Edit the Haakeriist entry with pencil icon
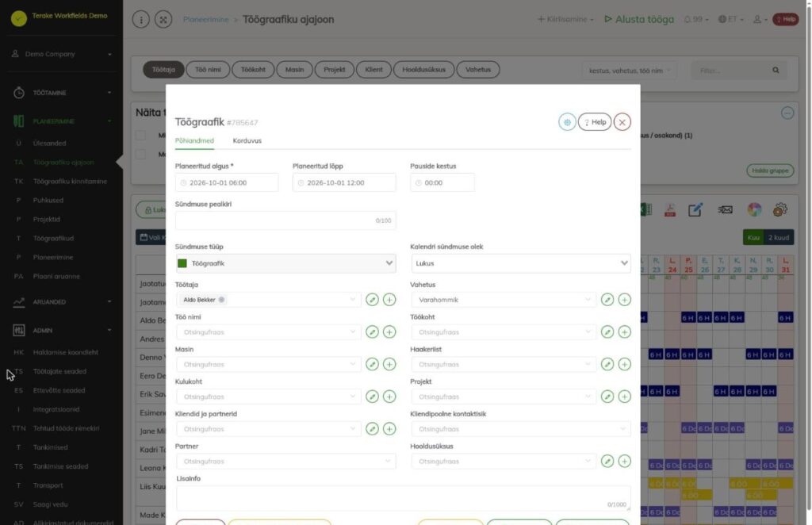 pos(607,365)
